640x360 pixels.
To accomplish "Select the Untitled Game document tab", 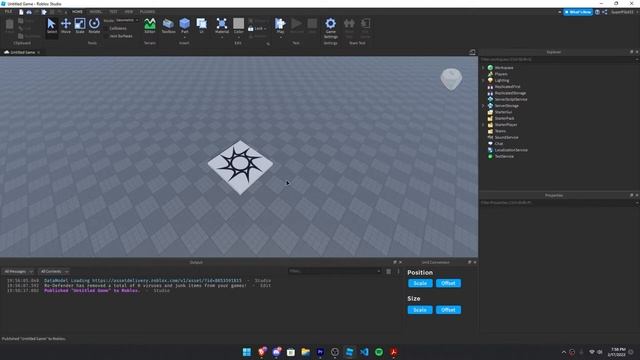I will pyautogui.click(x=22, y=52).
